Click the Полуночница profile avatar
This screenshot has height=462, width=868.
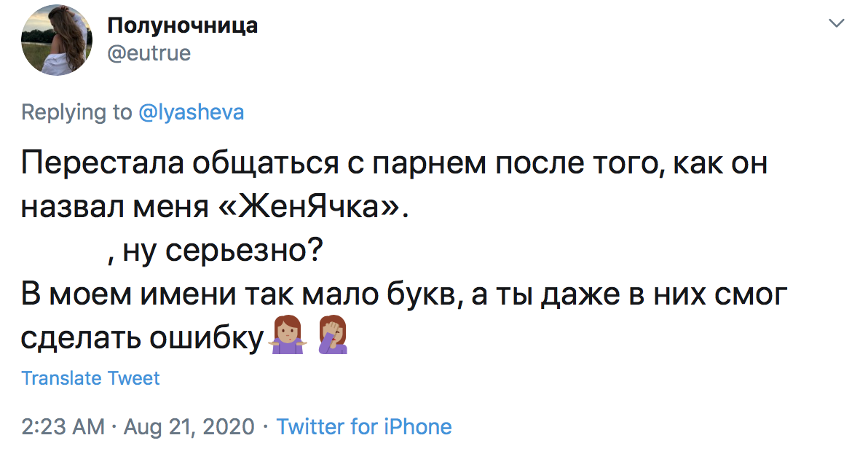(57, 40)
